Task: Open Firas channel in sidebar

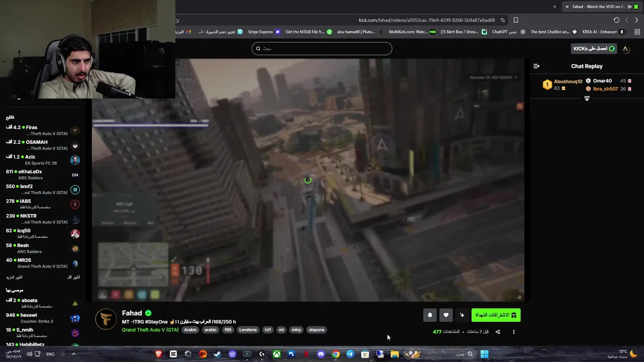Action: tap(43, 130)
